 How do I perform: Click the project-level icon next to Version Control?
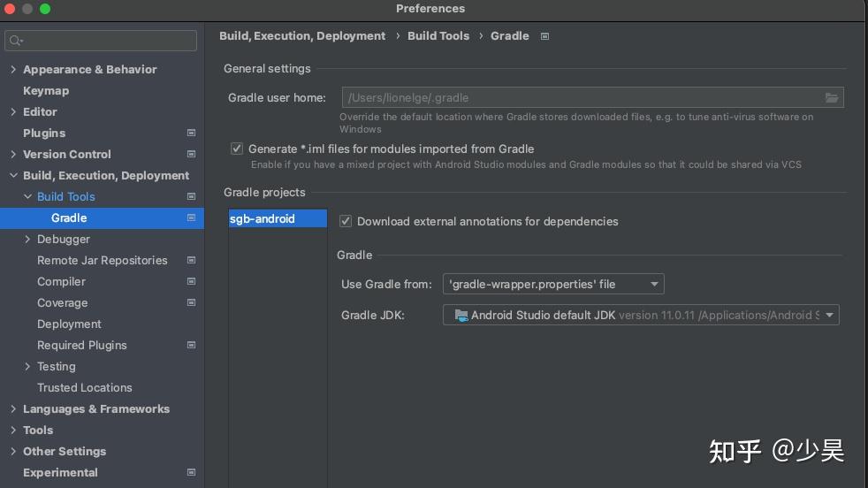(191, 155)
